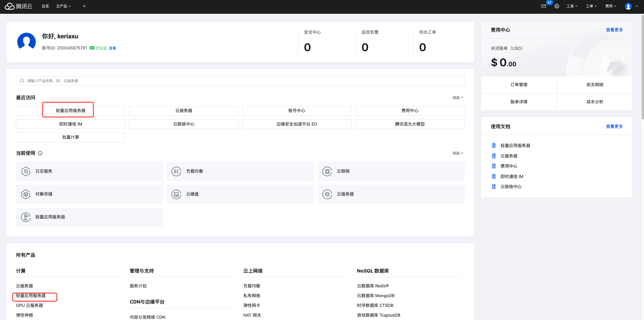
Task: Open 腾讯混元大模型 from recent visits
Action: click(410, 124)
